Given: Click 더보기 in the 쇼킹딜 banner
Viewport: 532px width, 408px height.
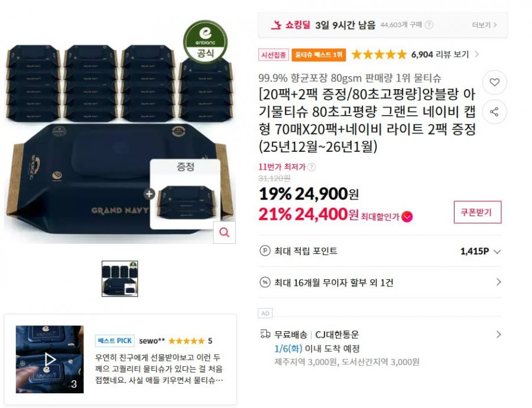Looking at the screenshot, I should 484,25.
